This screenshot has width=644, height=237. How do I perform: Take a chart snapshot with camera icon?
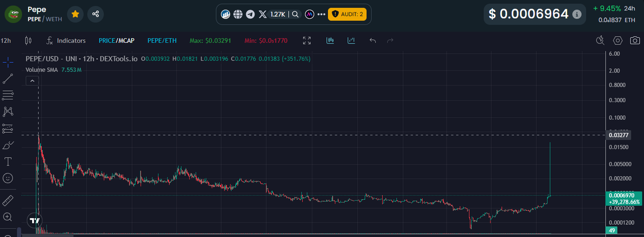[x=635, y=40]
